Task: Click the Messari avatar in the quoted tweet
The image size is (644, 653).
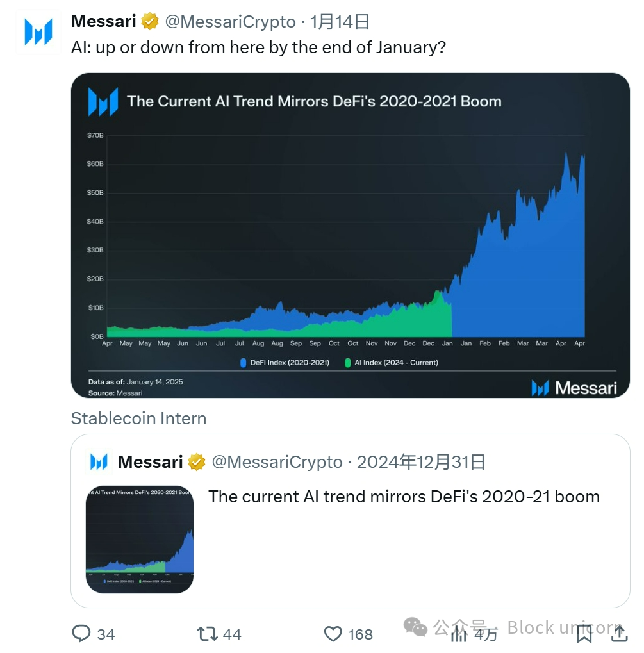Action: pos(99,461)
